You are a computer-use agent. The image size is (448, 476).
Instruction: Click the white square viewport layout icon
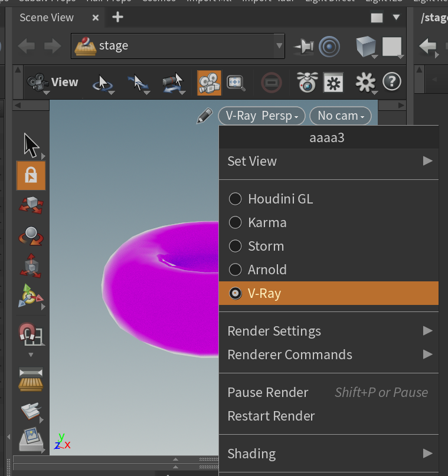point(392,47)
